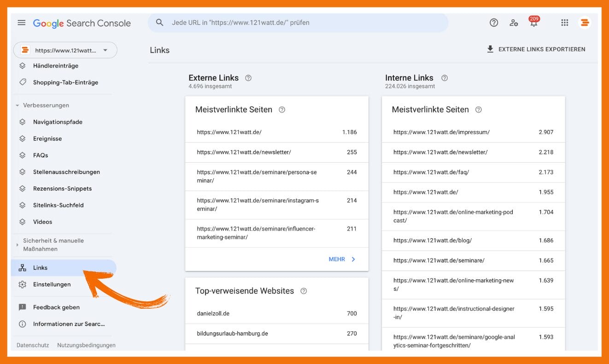Select Navigationspfade in the sidebar

[x=22, y=122]
